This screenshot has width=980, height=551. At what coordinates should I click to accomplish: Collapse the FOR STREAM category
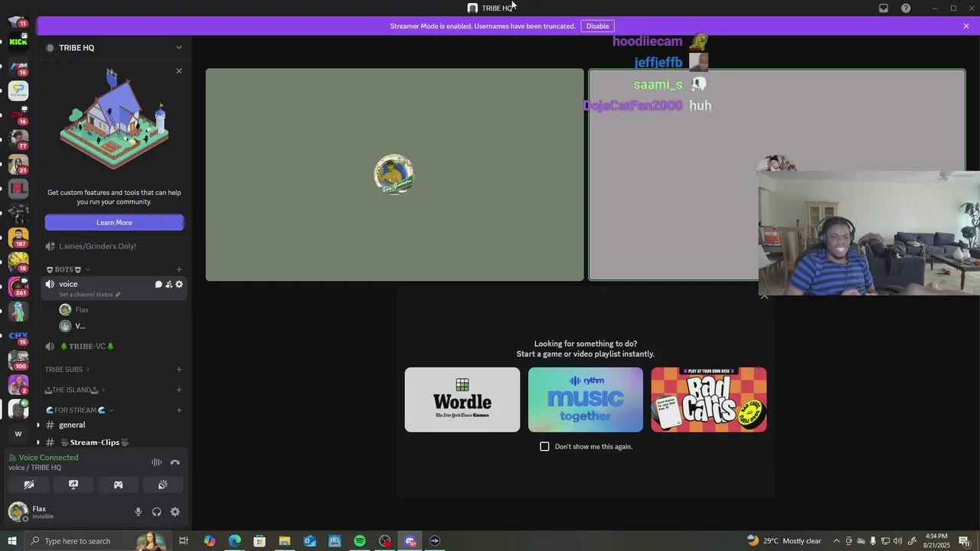(x=79, y=410)
